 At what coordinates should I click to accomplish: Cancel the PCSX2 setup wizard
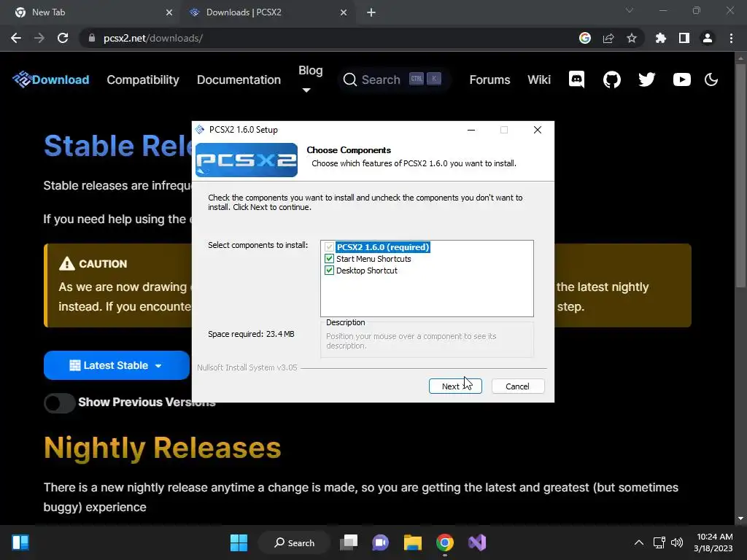(517, 386)
